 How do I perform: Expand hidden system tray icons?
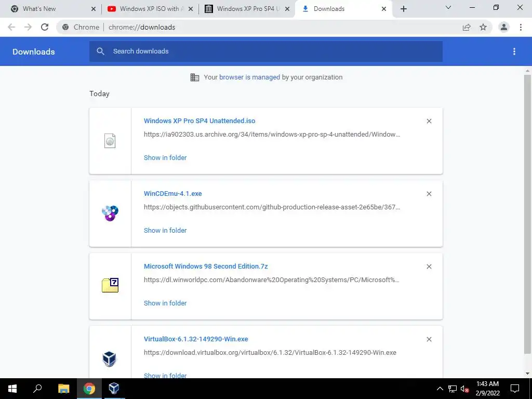pyautogui.click(x=440, y=389)
